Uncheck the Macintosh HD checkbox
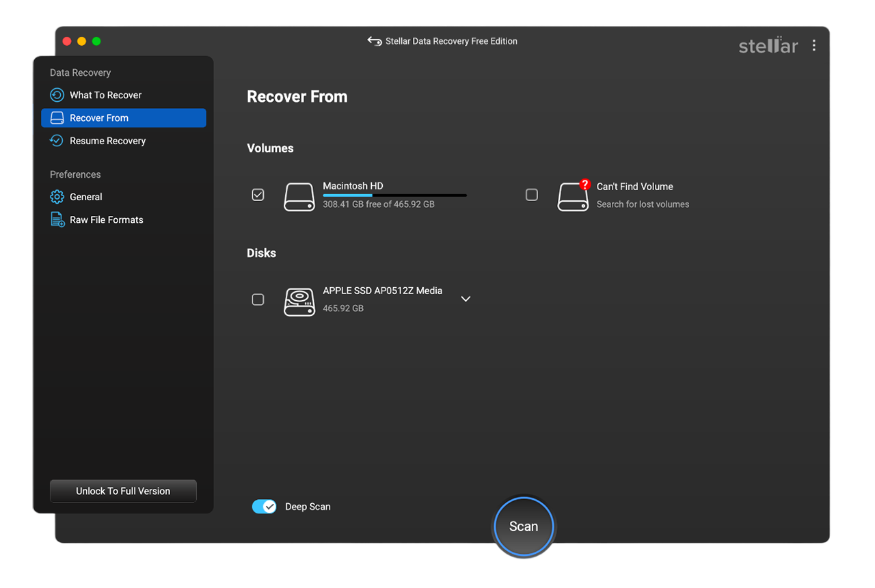The width and height of the screenshot is (875, 588). tap(258, 195)
